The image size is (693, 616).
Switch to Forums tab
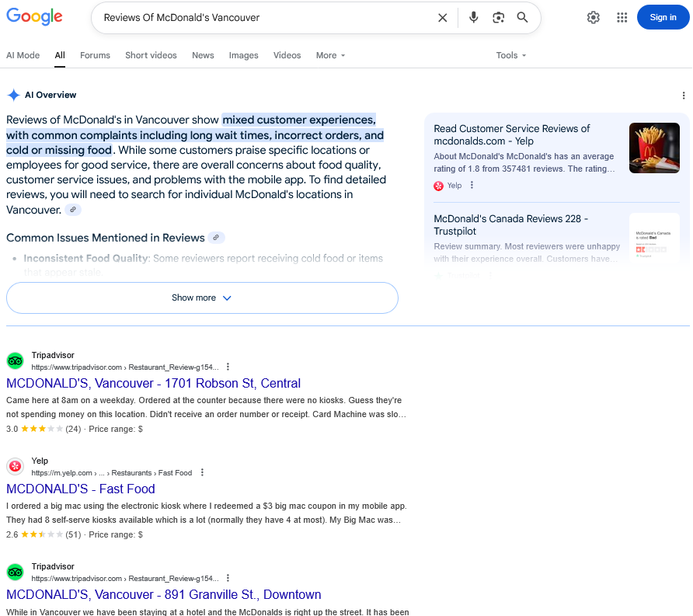click(95, 55)
